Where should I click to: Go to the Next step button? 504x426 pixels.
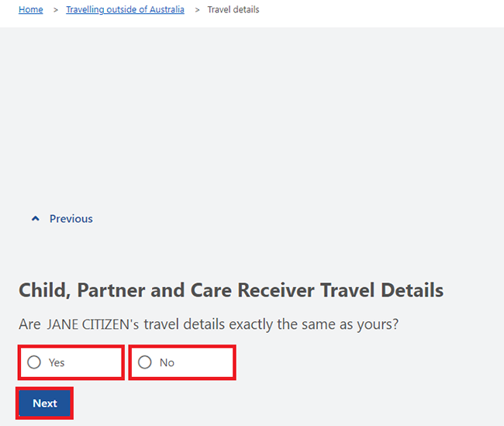pos(44,403)
